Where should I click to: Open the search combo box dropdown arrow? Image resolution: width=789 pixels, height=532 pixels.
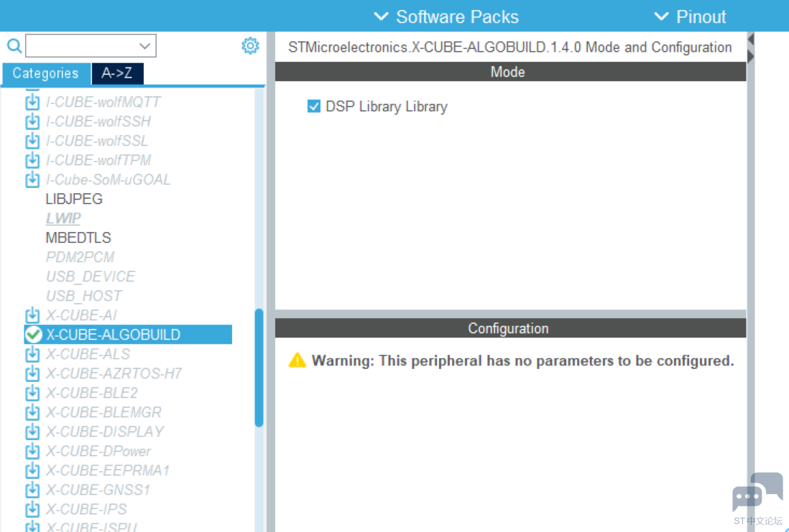pos(145,46)
